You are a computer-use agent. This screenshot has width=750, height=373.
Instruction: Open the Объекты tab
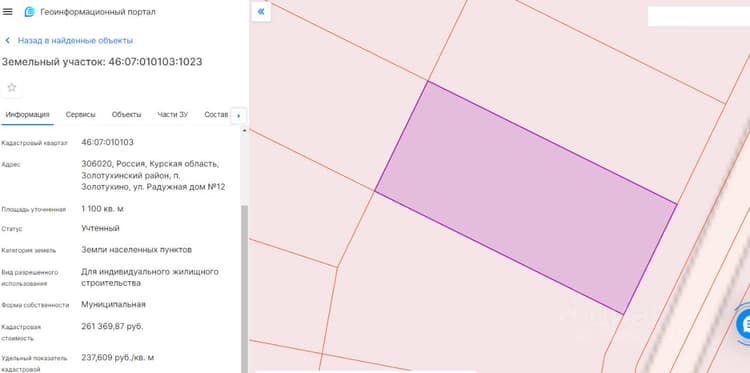pyautogui.click(x=126, y=115)
